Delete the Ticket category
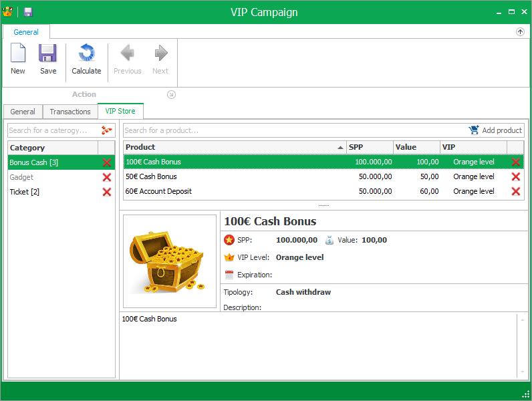This screenshot has height=401, width=532. tap(107, 192)
